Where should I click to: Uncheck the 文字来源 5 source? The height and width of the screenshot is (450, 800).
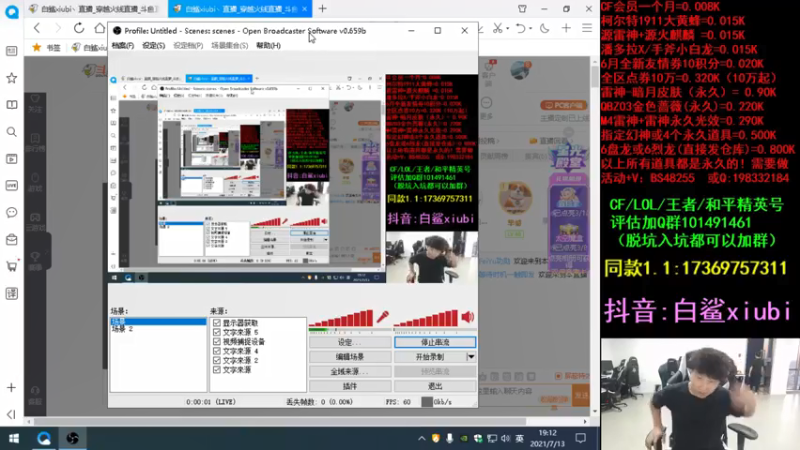point(217,332)
